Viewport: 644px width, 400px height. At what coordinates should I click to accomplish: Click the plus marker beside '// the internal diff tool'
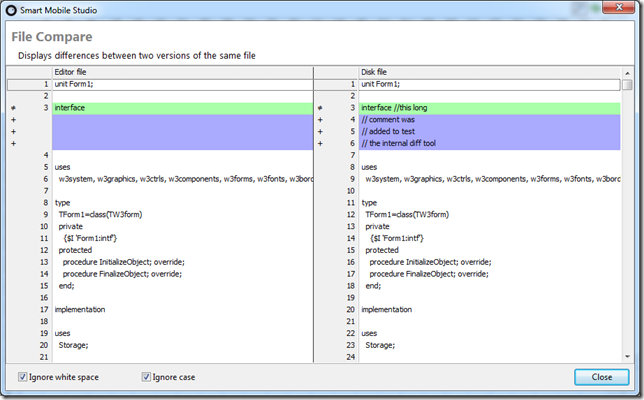(x=320, y=144)
